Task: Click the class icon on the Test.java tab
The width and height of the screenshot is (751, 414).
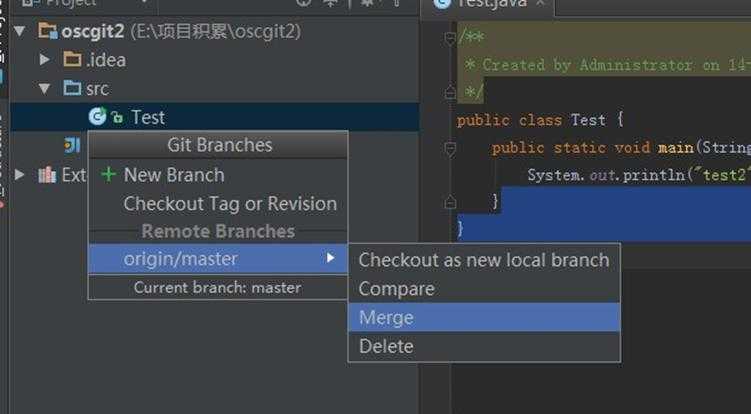Action: pos(442,4)
